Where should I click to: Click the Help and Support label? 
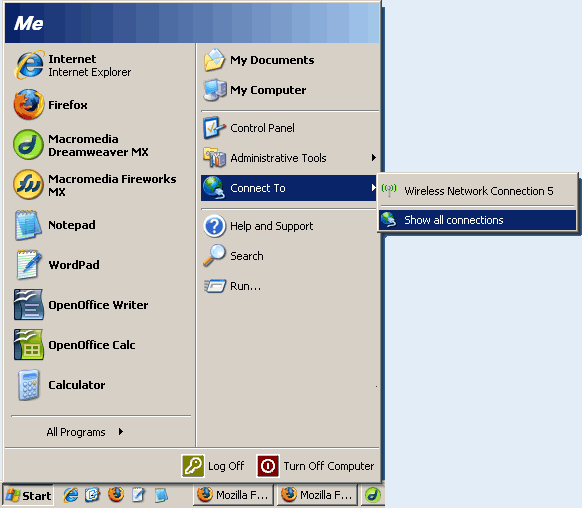[271, 226]
